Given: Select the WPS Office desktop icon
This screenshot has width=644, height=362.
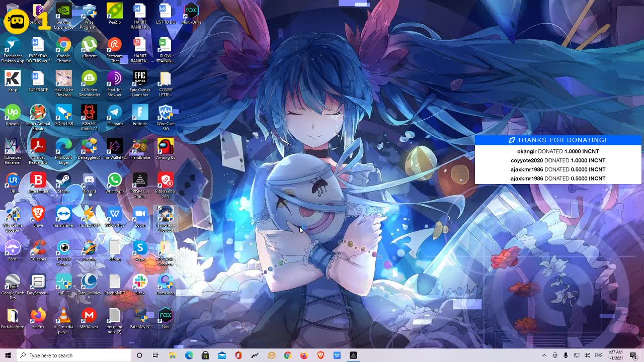Looking at the screenshot, I should pyautogui.click(x=114, y=217).
